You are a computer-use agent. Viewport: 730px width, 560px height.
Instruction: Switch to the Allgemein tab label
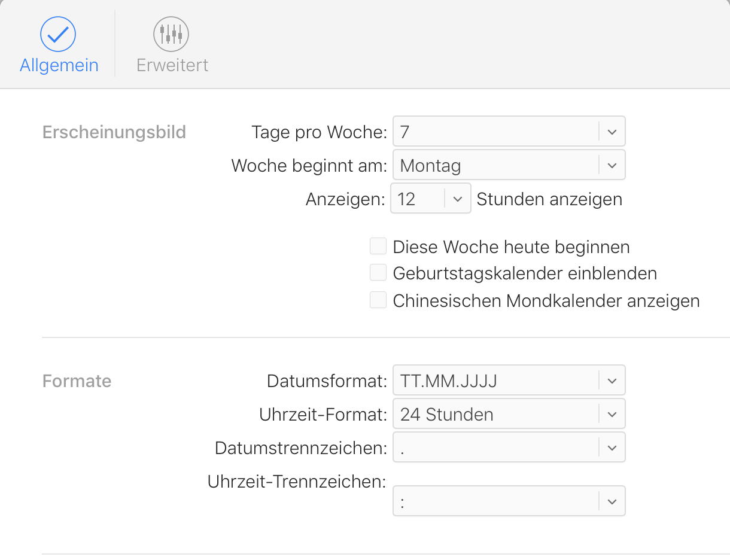pos(59,65)
